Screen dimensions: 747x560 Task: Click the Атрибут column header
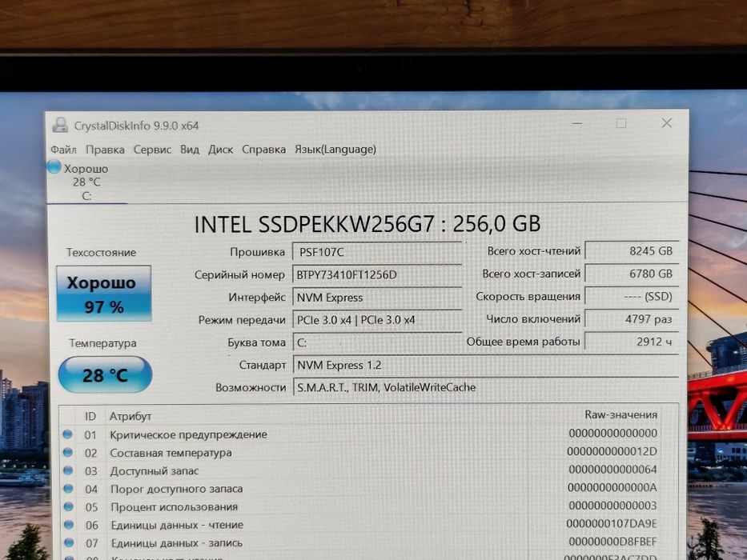131,416
